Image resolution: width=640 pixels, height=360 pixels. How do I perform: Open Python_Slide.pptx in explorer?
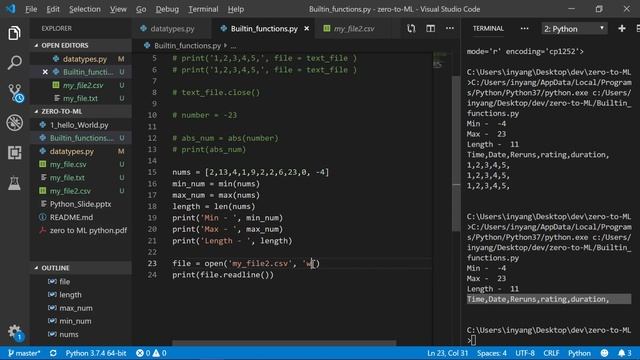[81, 204]
